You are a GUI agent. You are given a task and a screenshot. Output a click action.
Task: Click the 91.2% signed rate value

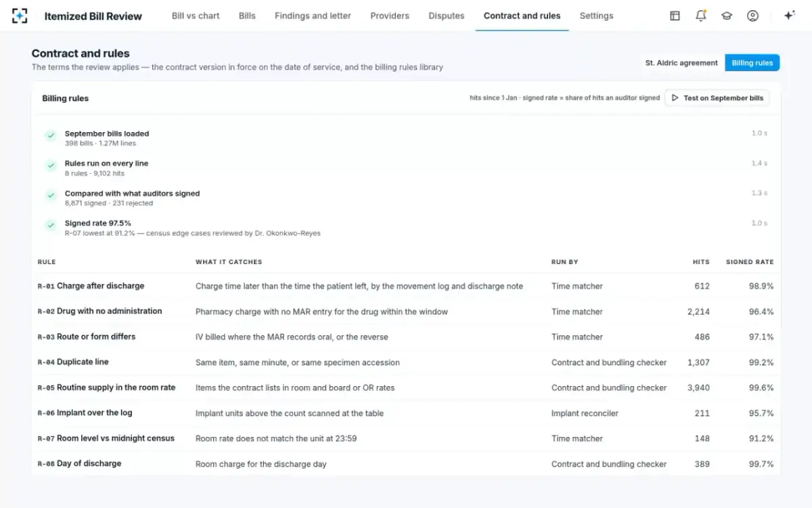761,439
